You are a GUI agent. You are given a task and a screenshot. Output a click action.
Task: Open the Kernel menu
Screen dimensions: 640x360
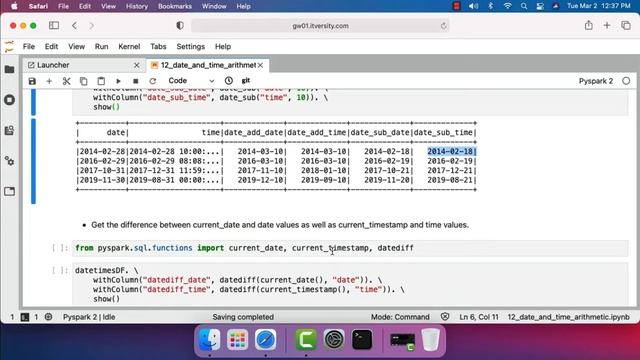(129, 47)
